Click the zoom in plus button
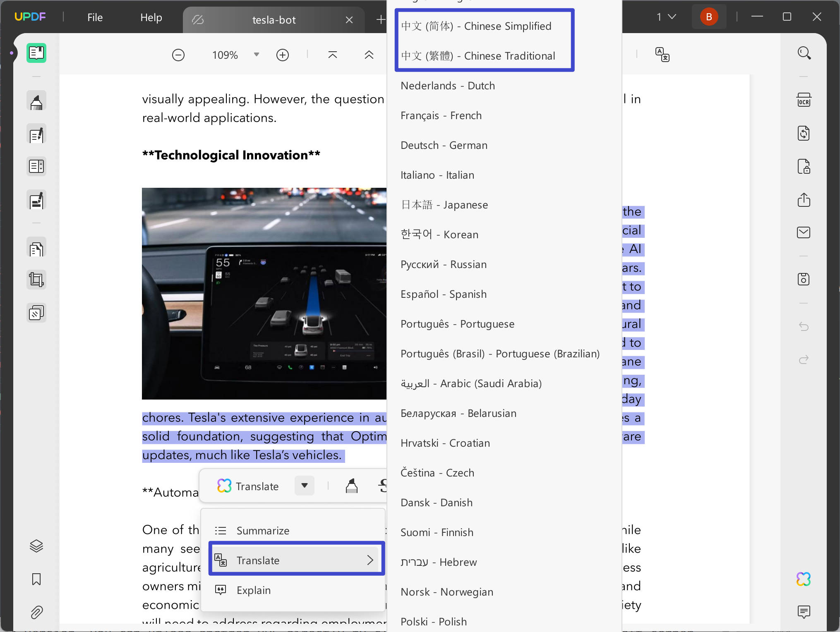 (283, 55)
